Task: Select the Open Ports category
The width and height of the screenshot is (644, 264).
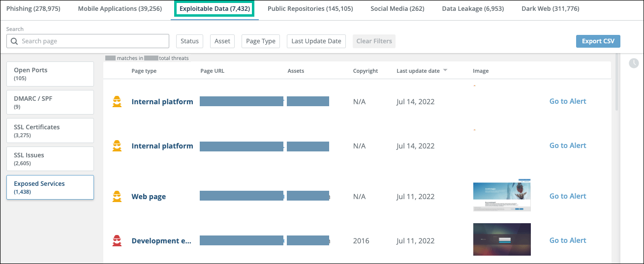Action: [x=50, y=74]
